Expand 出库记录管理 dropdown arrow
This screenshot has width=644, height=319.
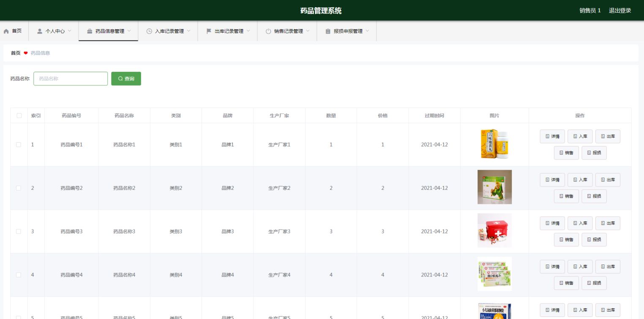248,31
